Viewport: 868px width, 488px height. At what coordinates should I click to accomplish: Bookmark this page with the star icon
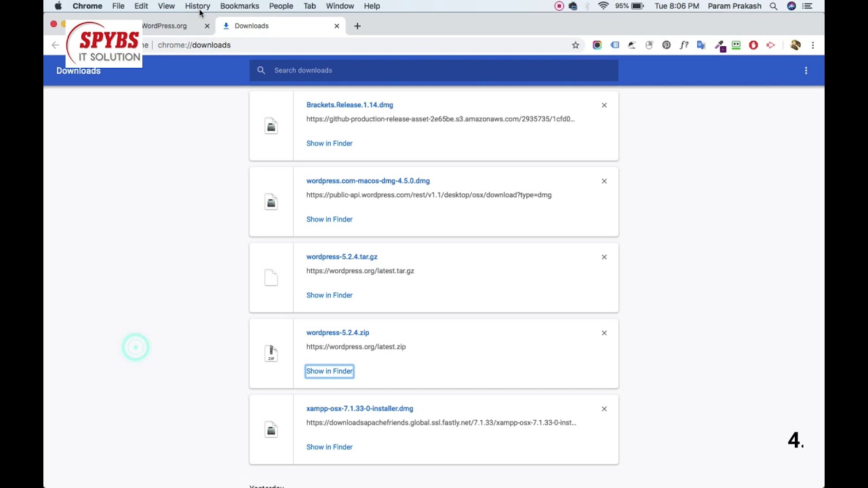click(x=576, y=45)
